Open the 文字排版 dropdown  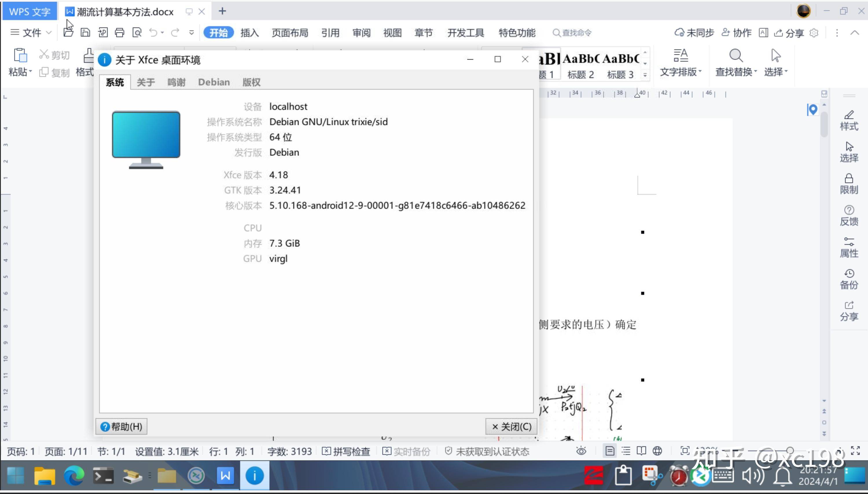(681, 72)
